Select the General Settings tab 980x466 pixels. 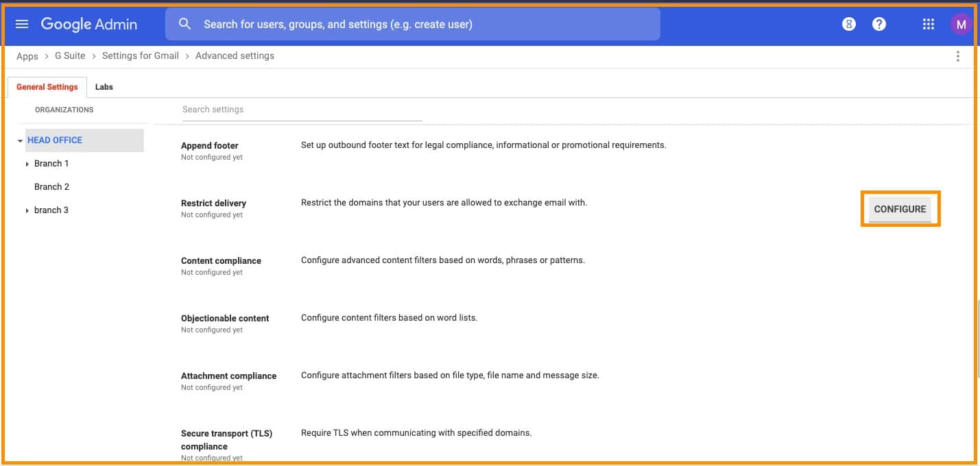[47, 87]
